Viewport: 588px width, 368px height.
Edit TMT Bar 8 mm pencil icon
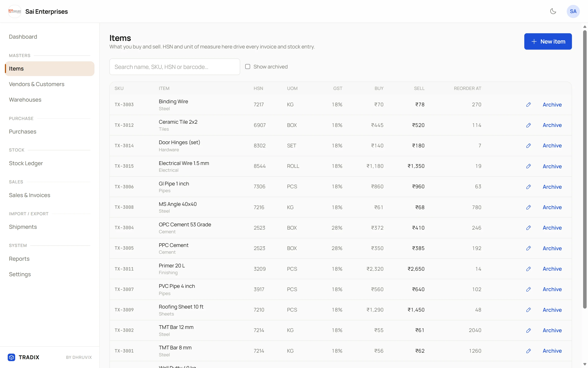click(528, 351)
